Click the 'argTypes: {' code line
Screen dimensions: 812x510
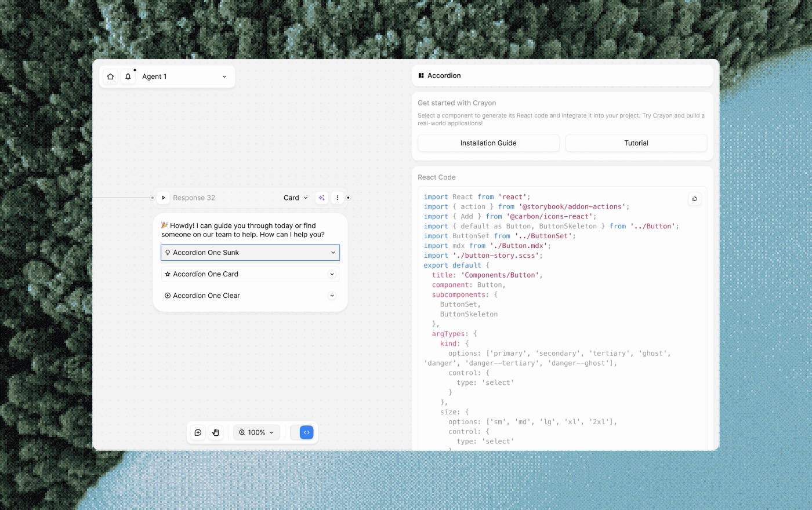click(455, 334)
